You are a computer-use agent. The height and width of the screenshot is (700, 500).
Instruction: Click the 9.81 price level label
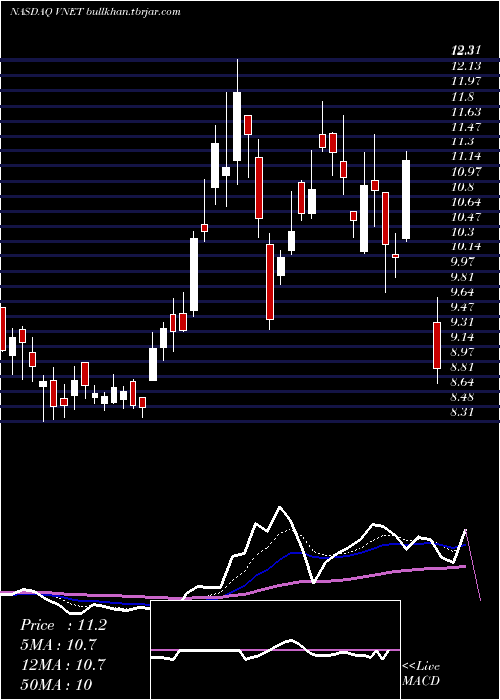[x=462, y=277]
